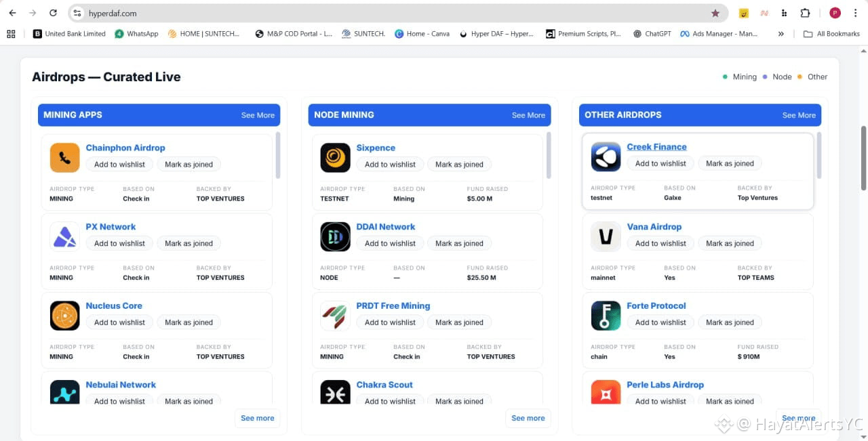The image size is (868, 441).
Task: Open the Chrome profile avatar
Action: click(x=835, y=13)
